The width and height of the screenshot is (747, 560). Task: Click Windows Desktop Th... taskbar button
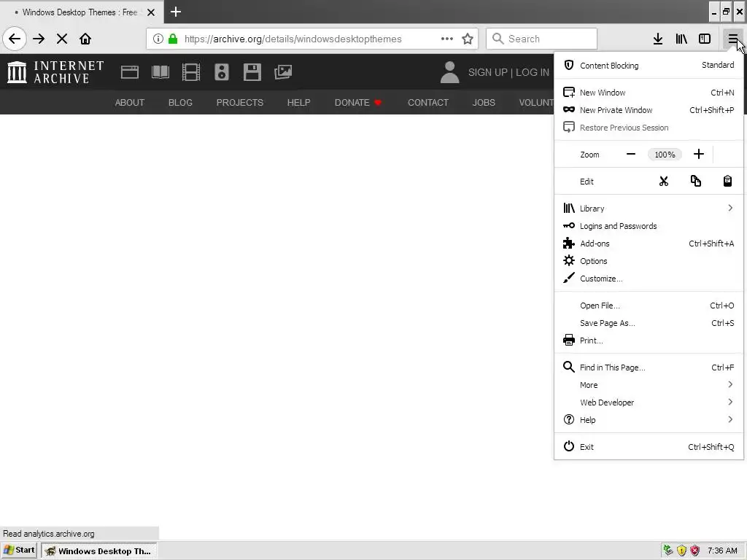(99, 551)
